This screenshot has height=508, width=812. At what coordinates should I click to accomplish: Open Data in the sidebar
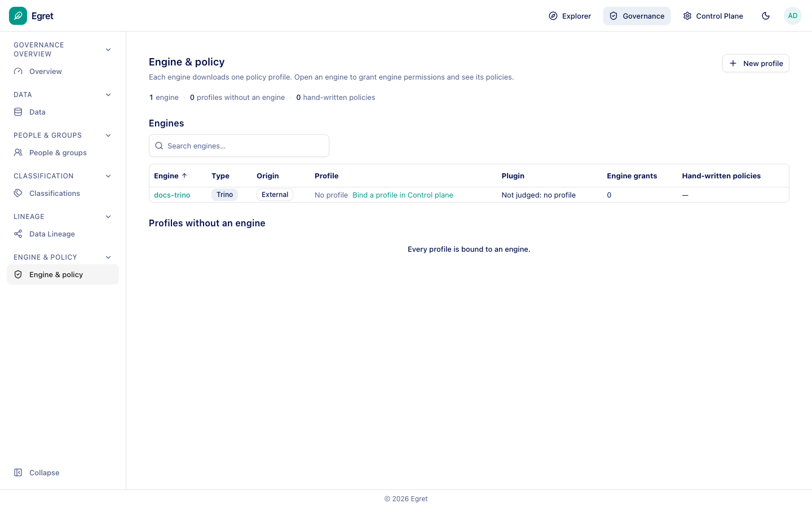tap(63, 112)
